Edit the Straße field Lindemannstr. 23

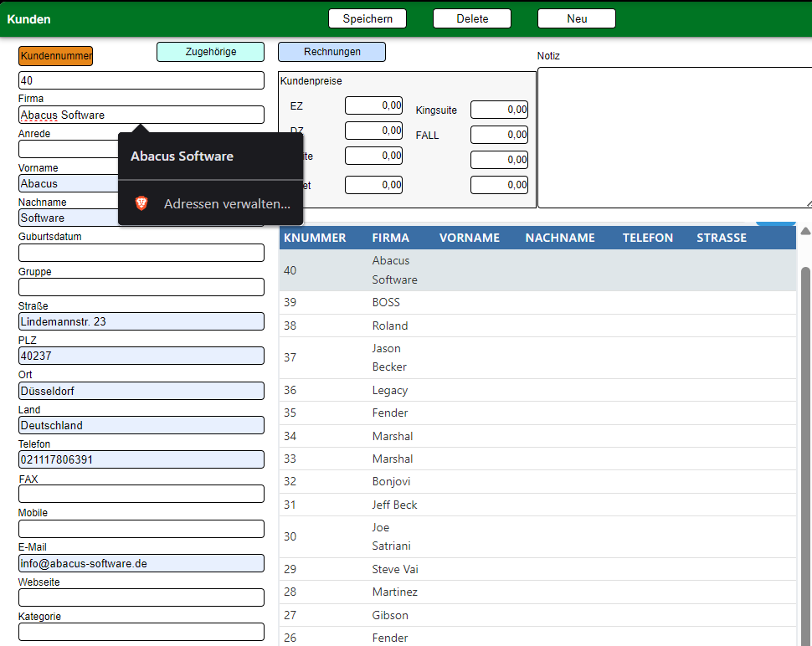click(x=141, y=321)
